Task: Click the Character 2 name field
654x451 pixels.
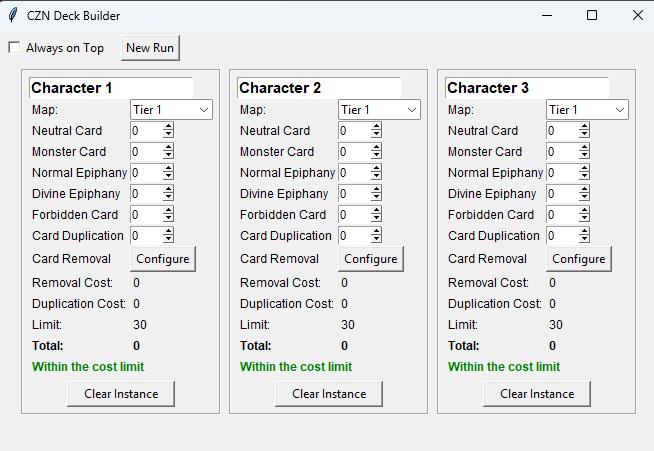Action: (319, 88)
